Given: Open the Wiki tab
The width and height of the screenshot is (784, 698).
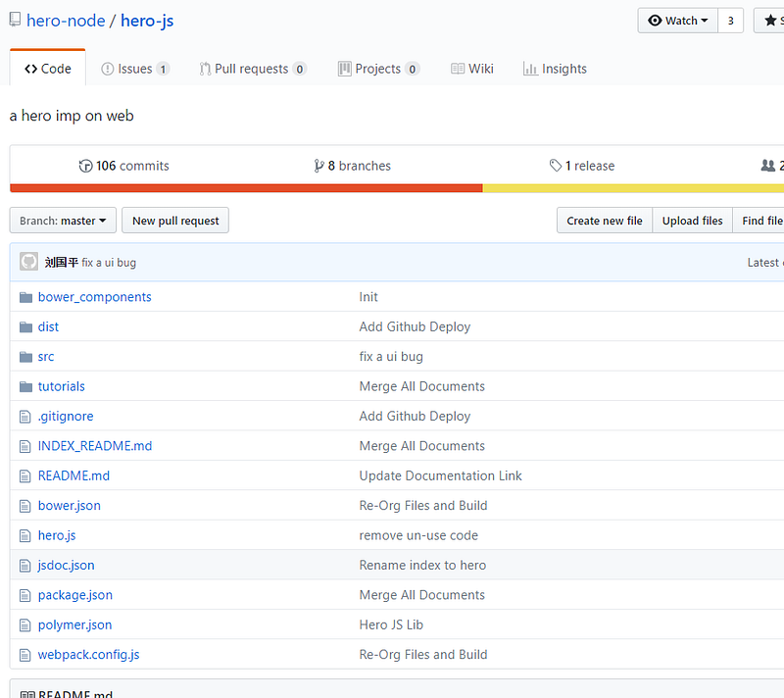Looking at the screenshot, I should 472,69.
